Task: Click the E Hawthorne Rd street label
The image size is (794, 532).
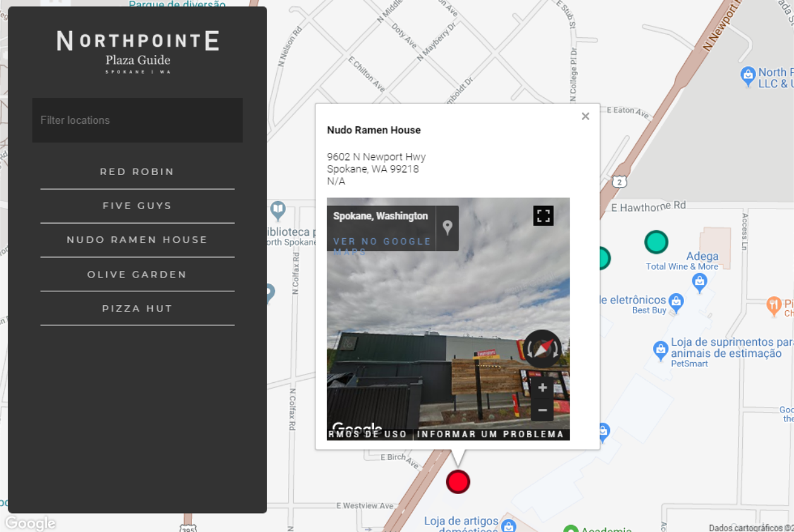Action: point(649,207)
